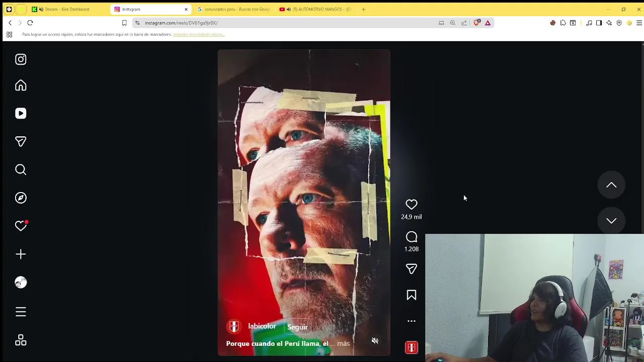Open the cookie extension icon
Screen dimensions: 644x362
click(553, 23)
